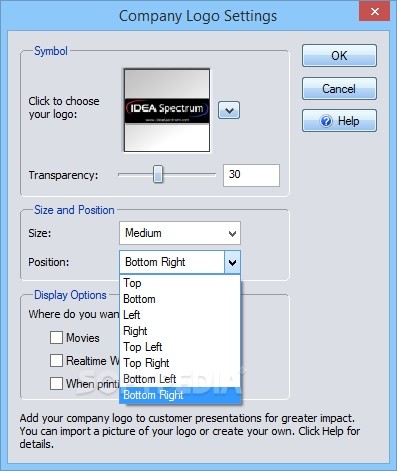Toggle the Realtime checkbox
The height and width of the screenshot is (471, 397).
56,360
